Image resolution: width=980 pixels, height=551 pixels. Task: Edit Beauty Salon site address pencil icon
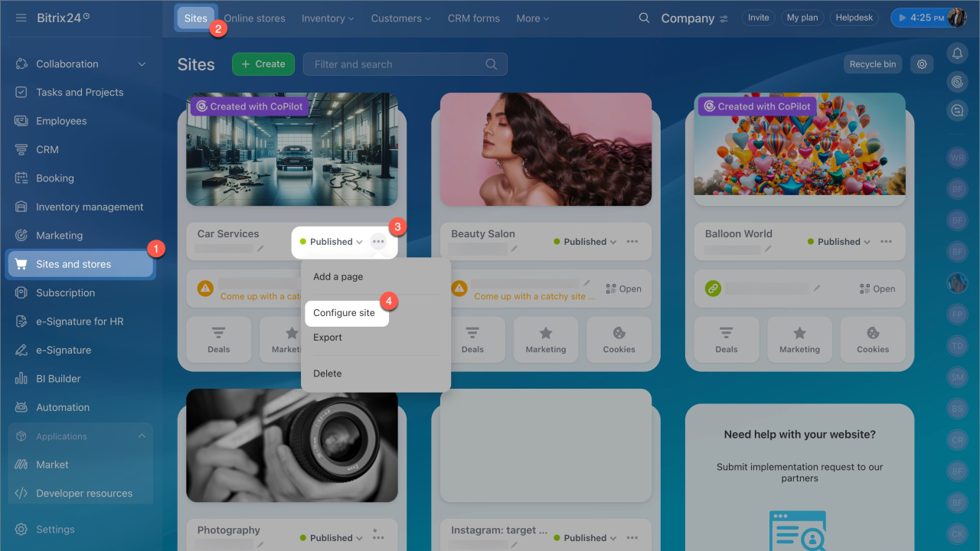click(587, 283)
